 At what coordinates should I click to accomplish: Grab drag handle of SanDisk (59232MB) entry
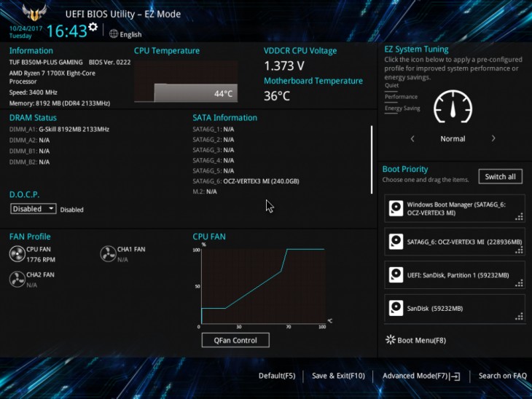(519, 317)
